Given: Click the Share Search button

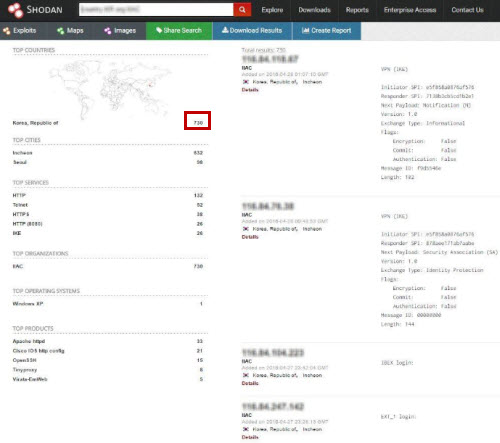Looking at the screenshot, I should 179,31.
